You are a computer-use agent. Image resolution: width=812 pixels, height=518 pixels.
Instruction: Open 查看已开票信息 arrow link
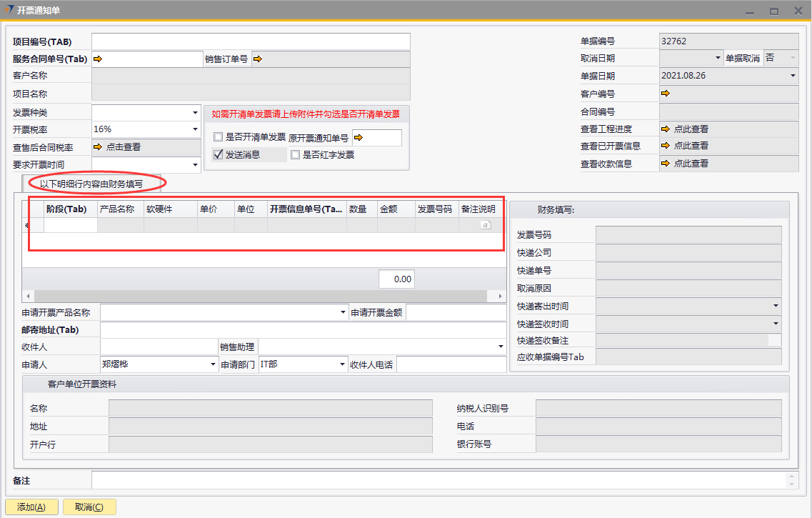click(666, 146)
